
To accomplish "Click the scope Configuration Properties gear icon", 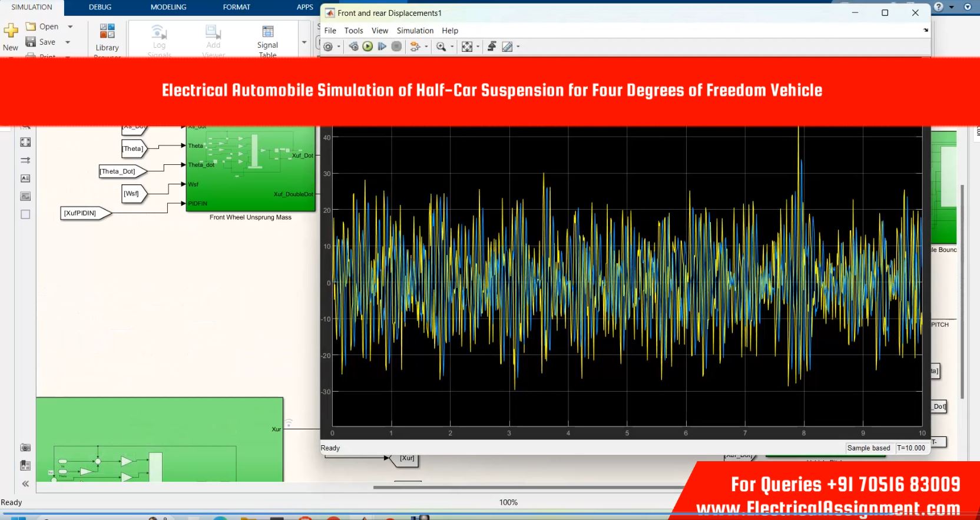I will point(328,47).
